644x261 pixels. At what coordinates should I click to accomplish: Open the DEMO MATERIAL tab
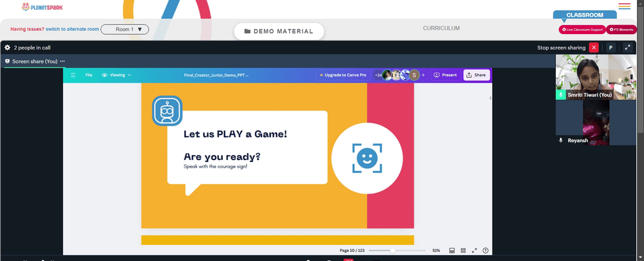click(279, 31)
